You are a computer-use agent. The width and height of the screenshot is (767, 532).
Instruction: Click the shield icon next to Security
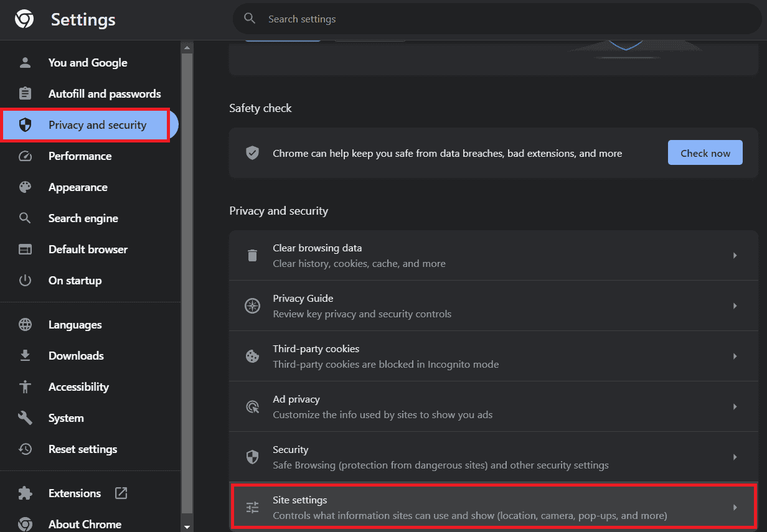(x=252, y=457)
